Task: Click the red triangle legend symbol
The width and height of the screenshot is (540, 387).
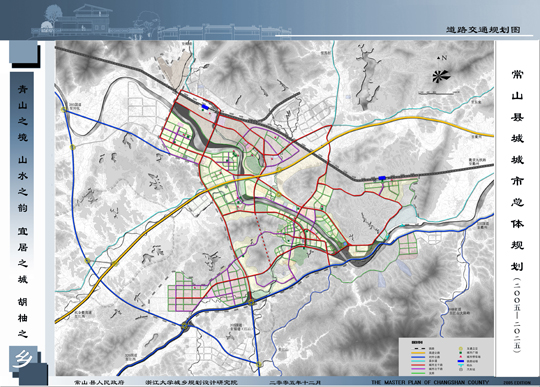Action: coord(461,357)
